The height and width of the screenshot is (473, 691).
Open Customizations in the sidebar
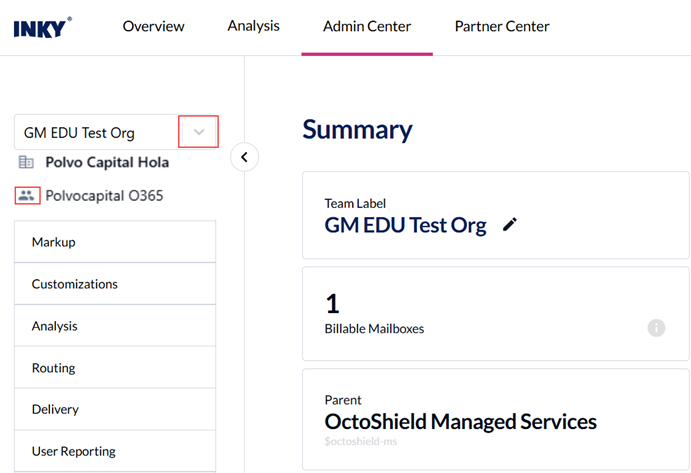[114, 284]
